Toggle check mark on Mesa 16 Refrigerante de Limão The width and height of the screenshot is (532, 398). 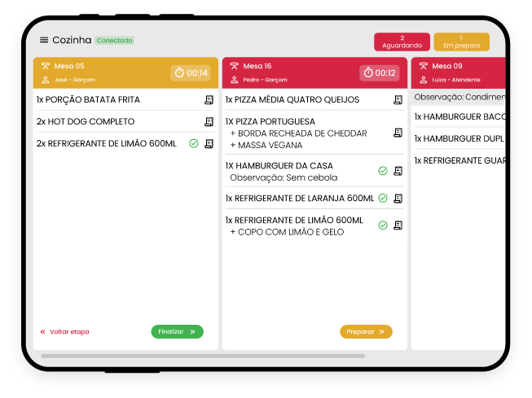383,225
